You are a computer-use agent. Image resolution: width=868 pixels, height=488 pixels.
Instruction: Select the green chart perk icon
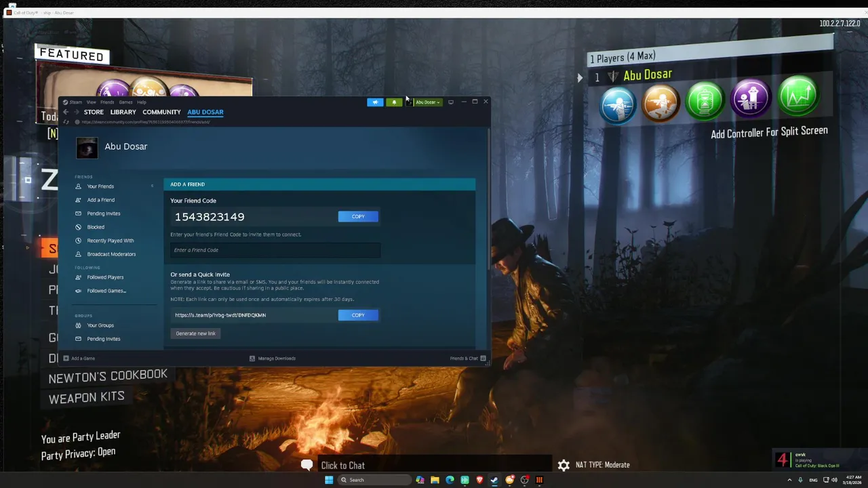[798, 95]
